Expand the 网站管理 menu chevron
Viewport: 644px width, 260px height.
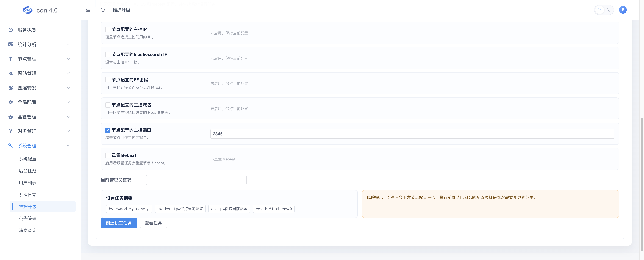click(x=68, y=74)
